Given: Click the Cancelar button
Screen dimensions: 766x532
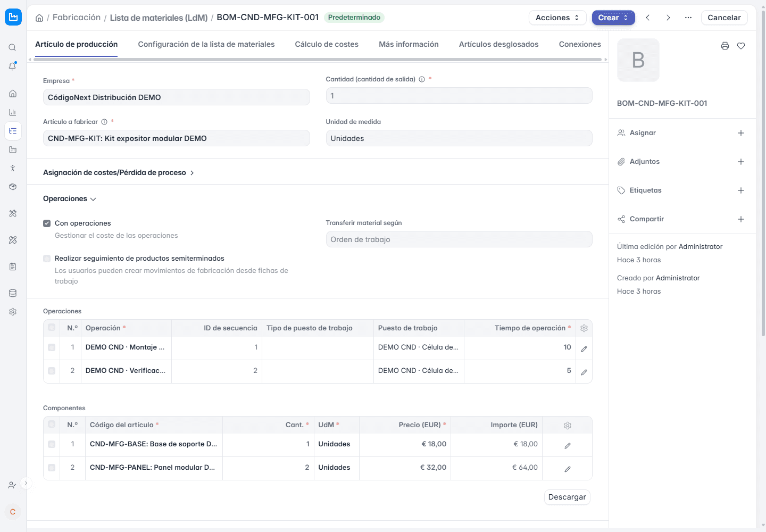Looking at the screenshot, I should 724,18.
